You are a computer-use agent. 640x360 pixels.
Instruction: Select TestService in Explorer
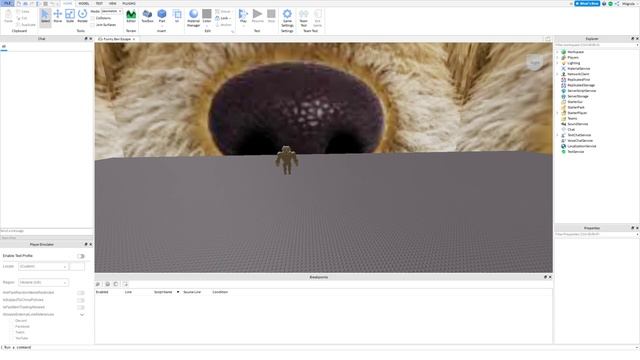point(576,151)
